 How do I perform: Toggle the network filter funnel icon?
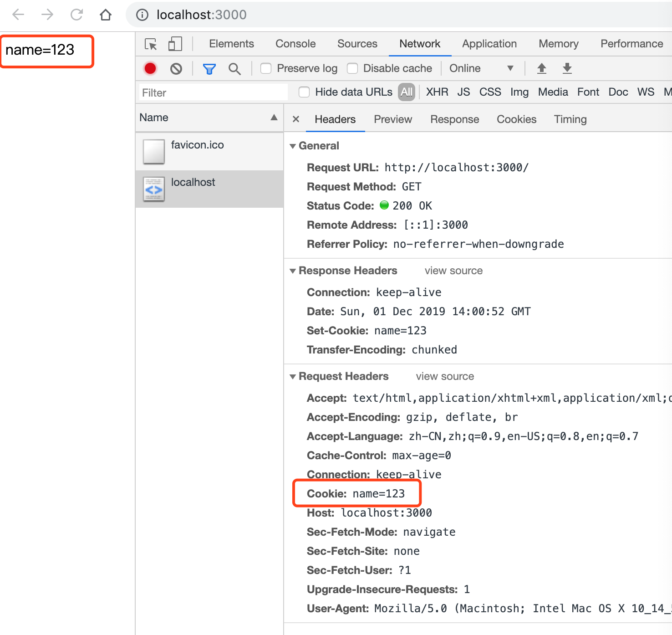[209, 69]
